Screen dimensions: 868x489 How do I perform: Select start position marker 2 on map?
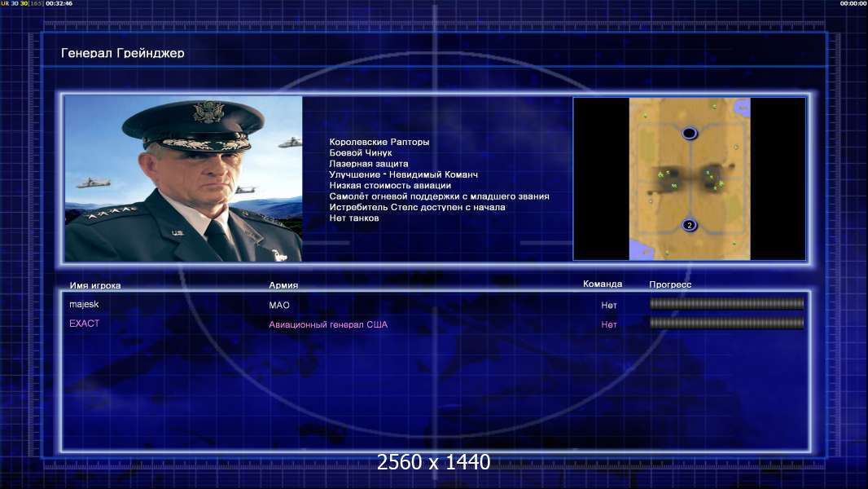point(689,225)
